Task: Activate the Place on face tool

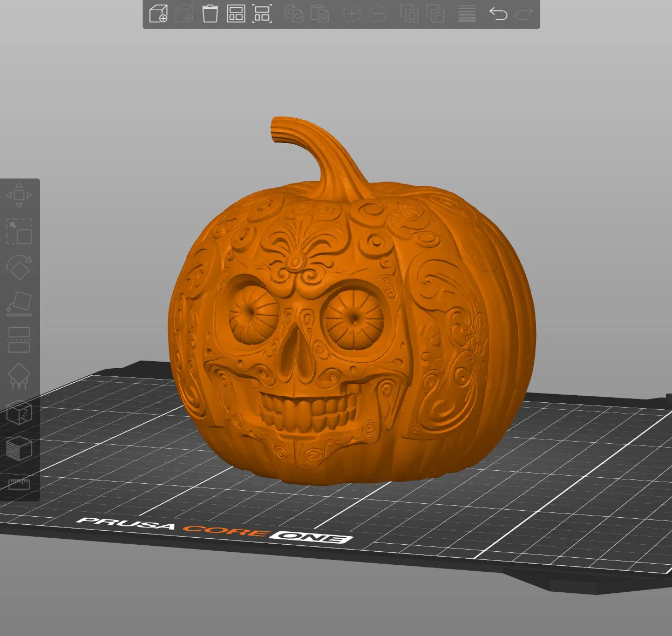Action: (x=19, y=303)
